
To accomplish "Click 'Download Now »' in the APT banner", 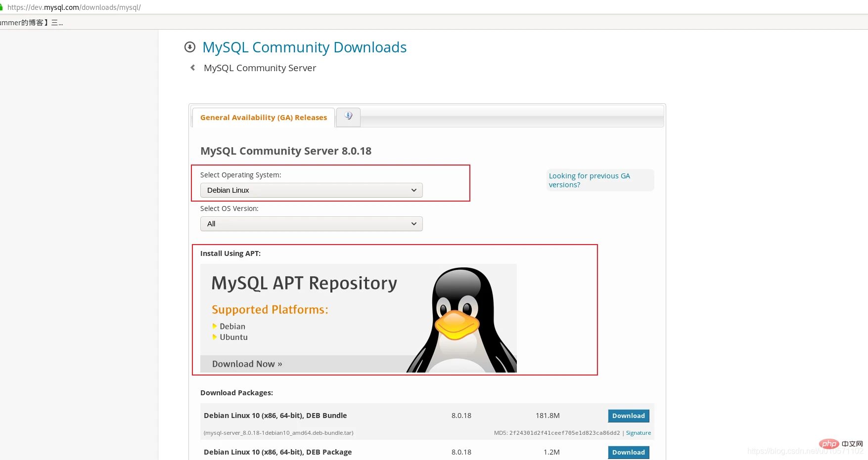I will pyautogui.click(x=247, y=364).
